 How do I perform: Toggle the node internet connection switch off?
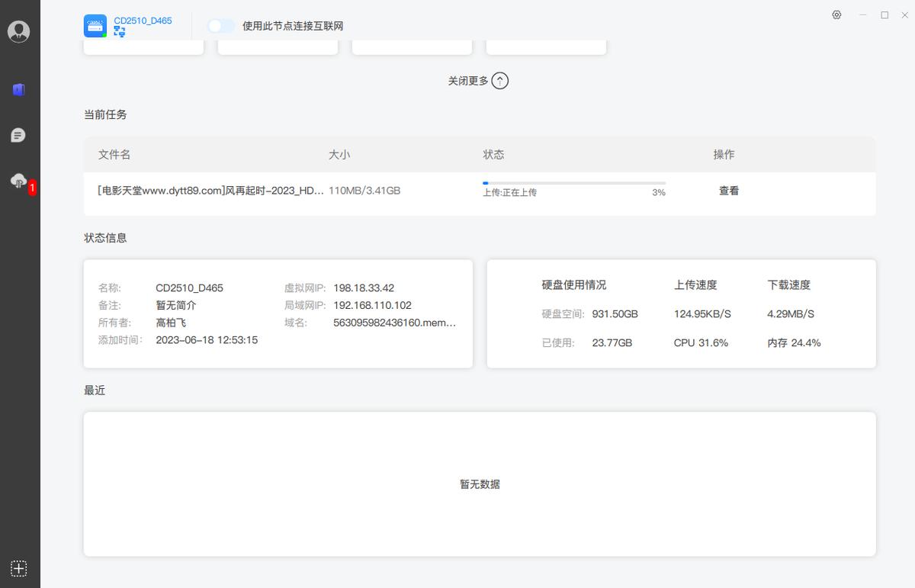220,25
